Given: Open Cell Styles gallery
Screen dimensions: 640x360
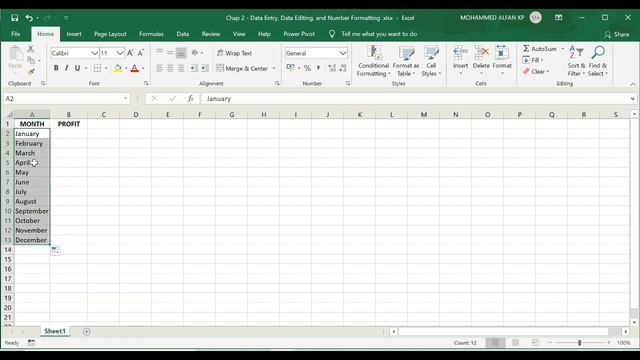Looking at the screenshot, I should tap(431, 61).
